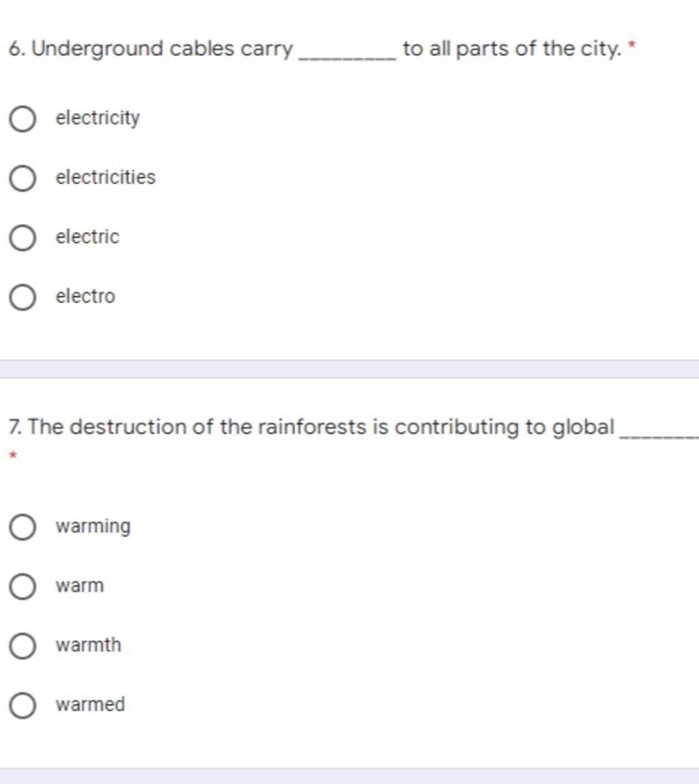Click the 'warmth' answer text

point(88,645)
